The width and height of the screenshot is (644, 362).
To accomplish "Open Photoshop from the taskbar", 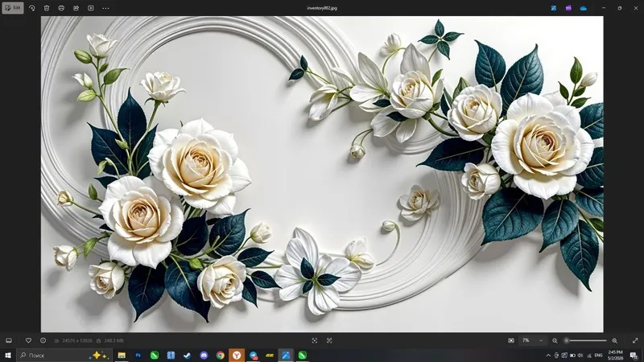I will (x=138, y=356).
